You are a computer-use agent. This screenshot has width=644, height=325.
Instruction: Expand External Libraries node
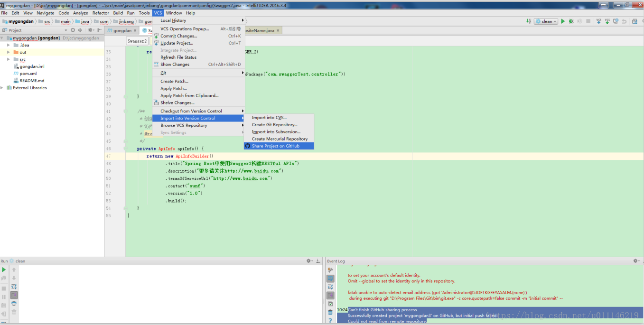[x=2, y=88]
